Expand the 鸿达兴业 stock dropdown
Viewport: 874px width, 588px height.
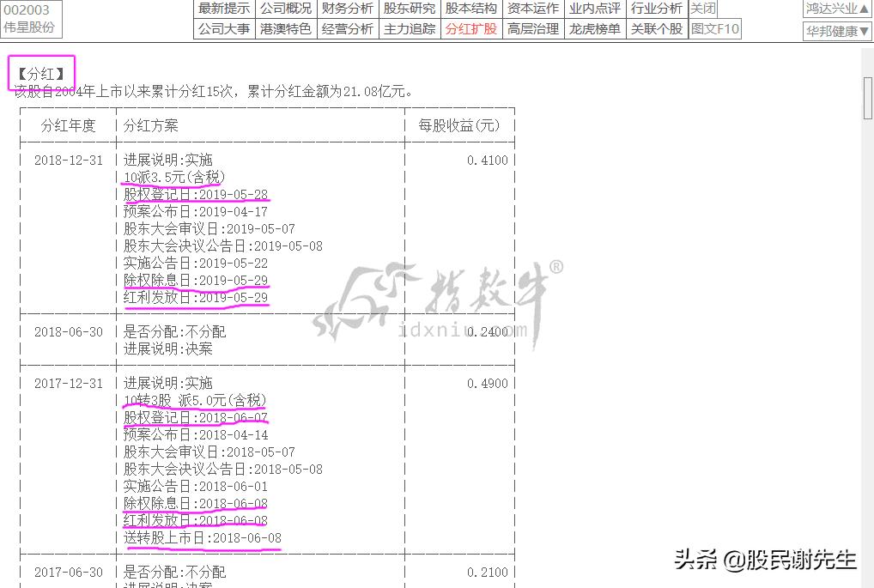[x=835, y=9]
